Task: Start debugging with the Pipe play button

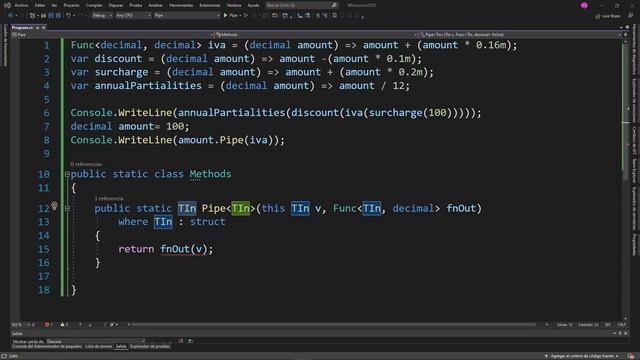Action: pos(231,16)
